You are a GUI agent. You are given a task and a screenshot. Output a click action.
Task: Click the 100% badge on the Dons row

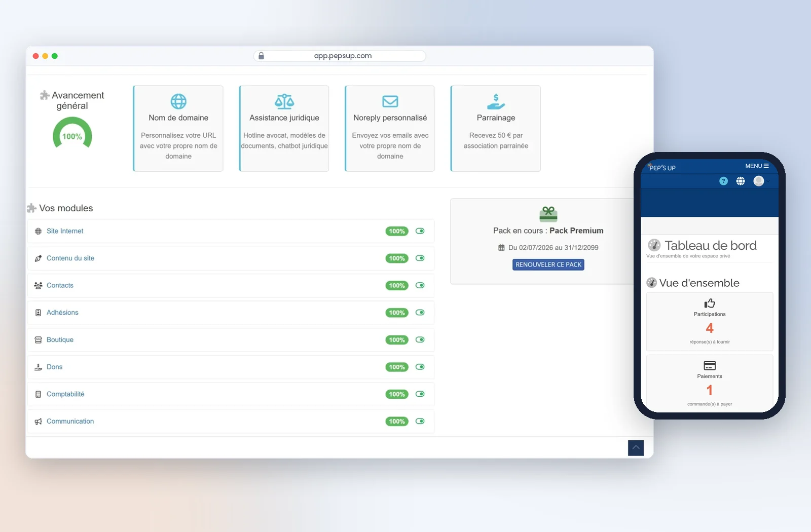coord(397,367)
